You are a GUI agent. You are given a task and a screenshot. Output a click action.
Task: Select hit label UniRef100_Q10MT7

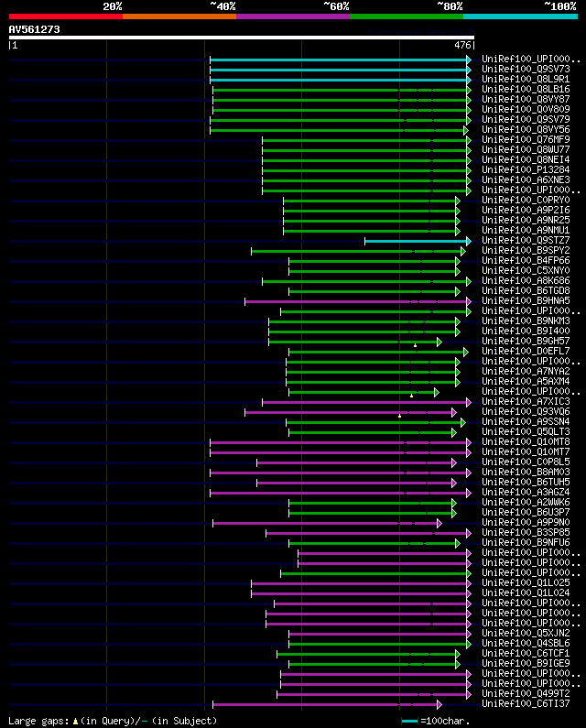(526, 452)
